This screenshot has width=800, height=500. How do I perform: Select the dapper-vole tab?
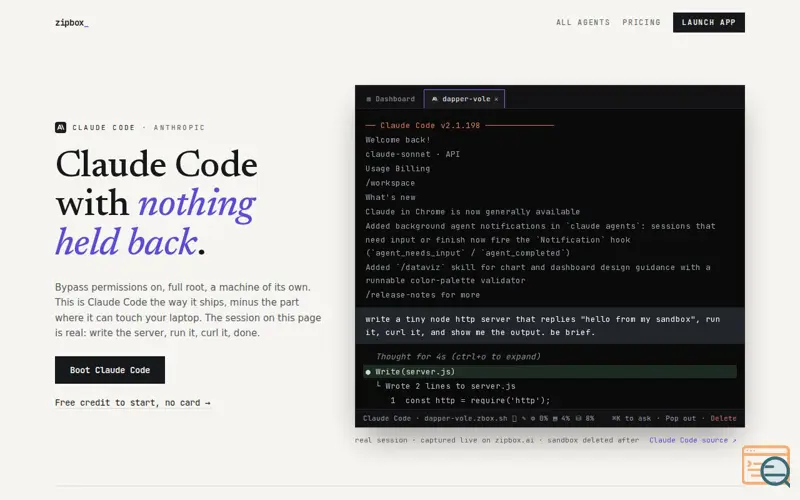464,99
